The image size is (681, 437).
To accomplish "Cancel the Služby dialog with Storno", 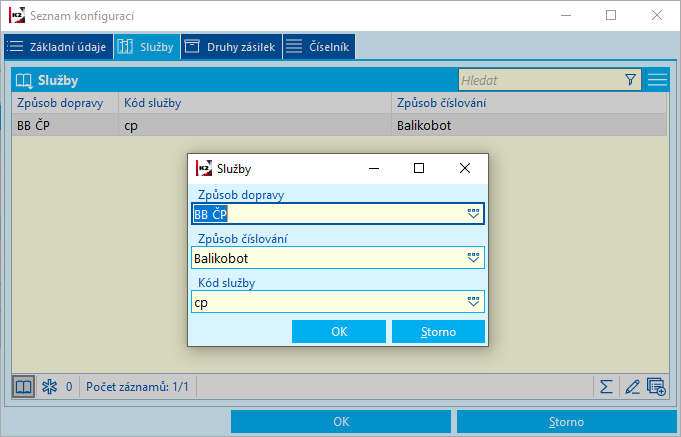I will point(438,331).
